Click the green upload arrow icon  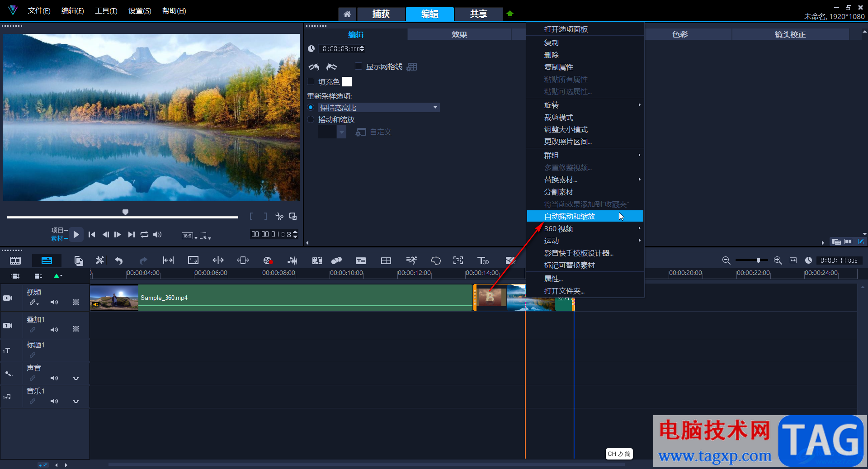tap(510, 14)
